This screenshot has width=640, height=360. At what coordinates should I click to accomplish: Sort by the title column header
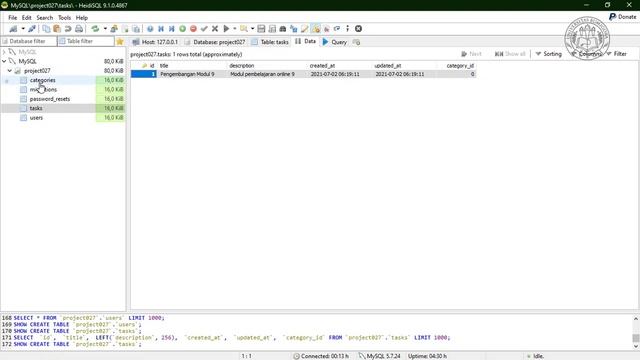tap(191, 65)
